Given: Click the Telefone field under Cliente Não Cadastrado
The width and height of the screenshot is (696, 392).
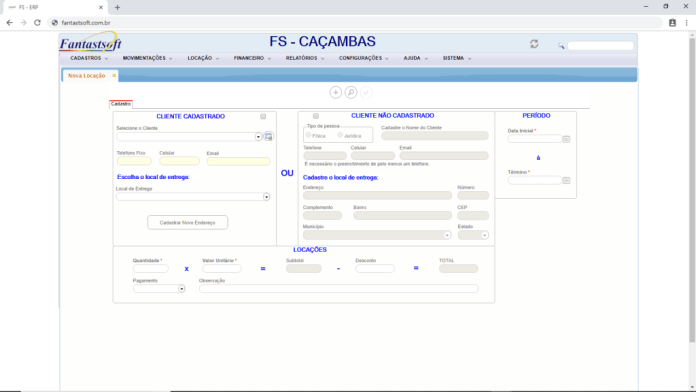Looking at the screenshot, I should tap(325, 156).
